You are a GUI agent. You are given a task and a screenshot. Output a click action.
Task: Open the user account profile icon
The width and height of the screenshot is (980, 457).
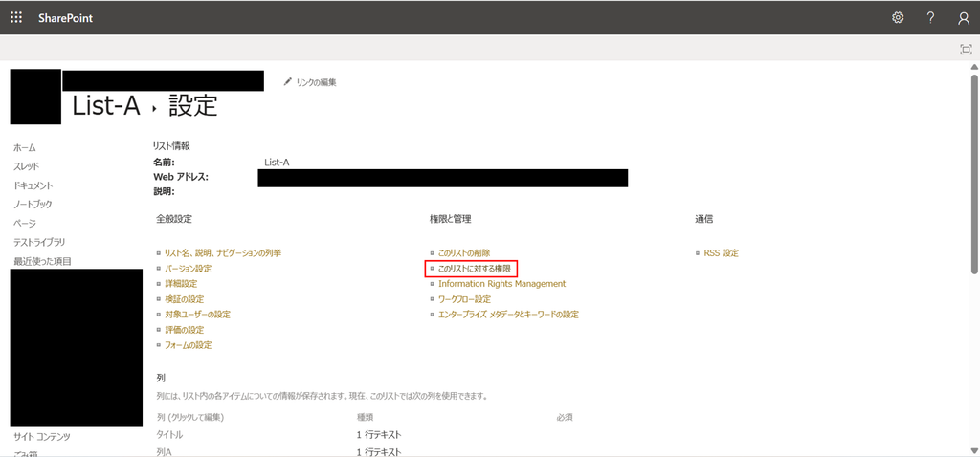point(964,18)
